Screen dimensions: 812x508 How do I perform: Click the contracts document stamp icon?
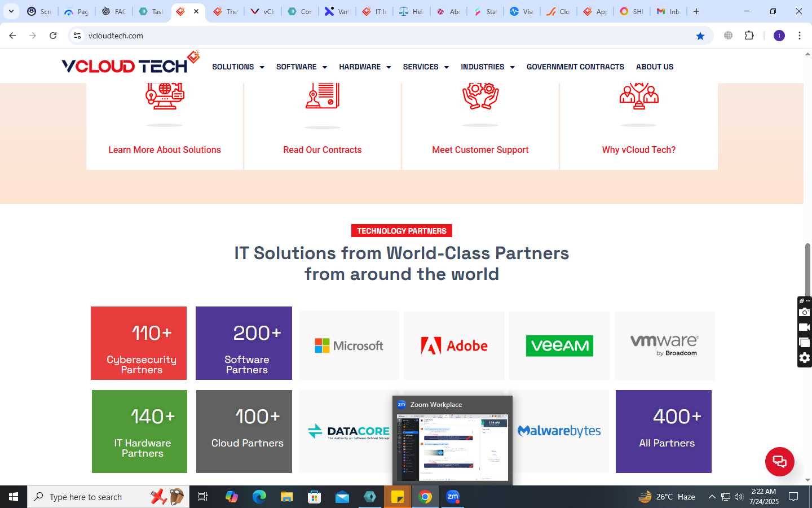(x=323, y=95)
